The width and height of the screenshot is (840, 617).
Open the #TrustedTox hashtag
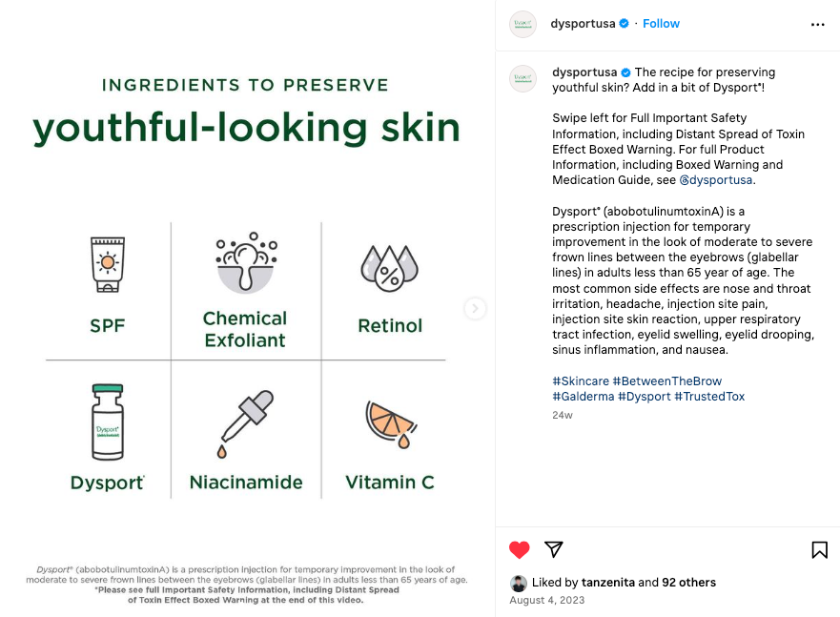tap(709, 397)
